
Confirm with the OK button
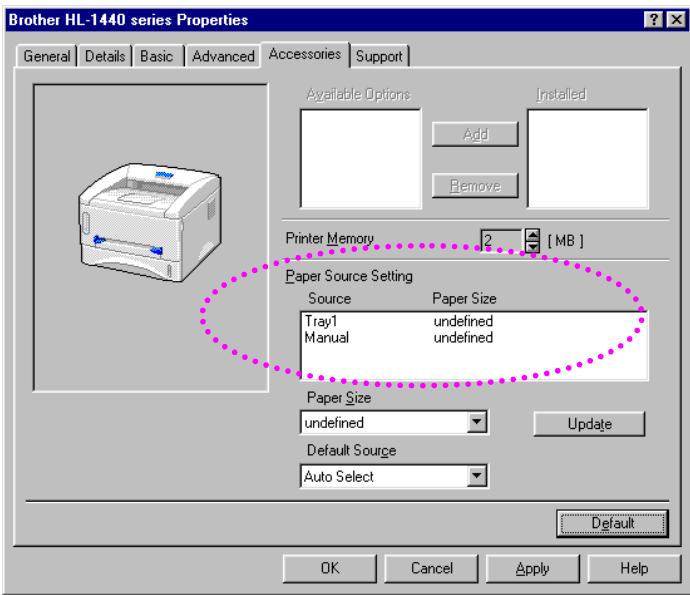click(x=330, y=568)
